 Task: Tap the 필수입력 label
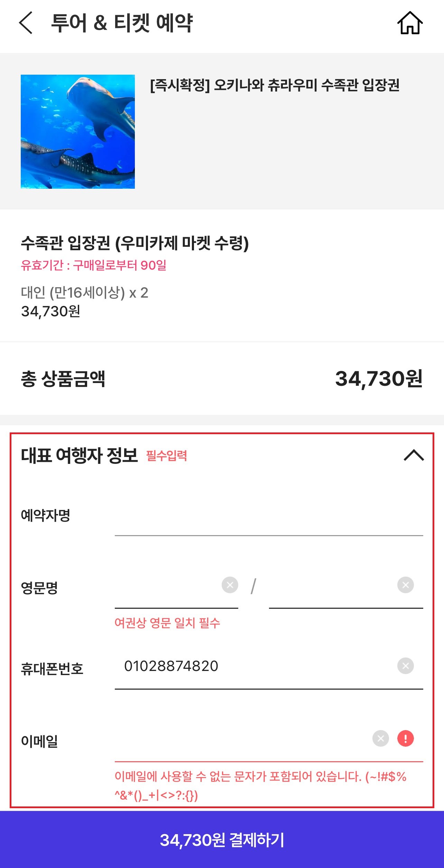(x=167, y=456)
